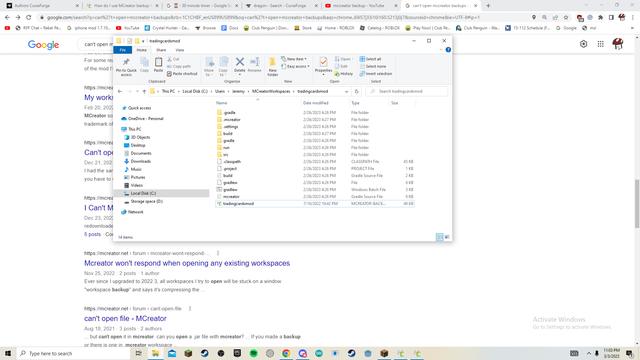Click the Search tradingcardmod field
This screenshot has width=640, height=360.
click(x=407, y=91)
